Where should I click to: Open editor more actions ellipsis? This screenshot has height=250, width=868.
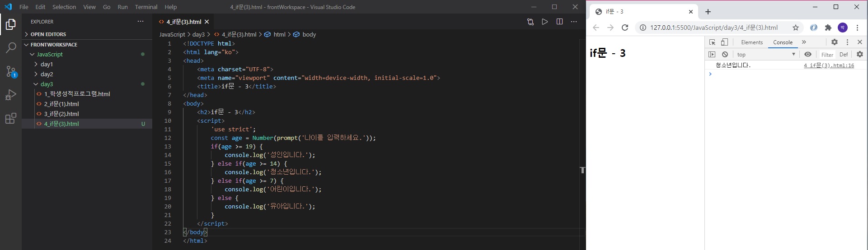click(574, 22)
